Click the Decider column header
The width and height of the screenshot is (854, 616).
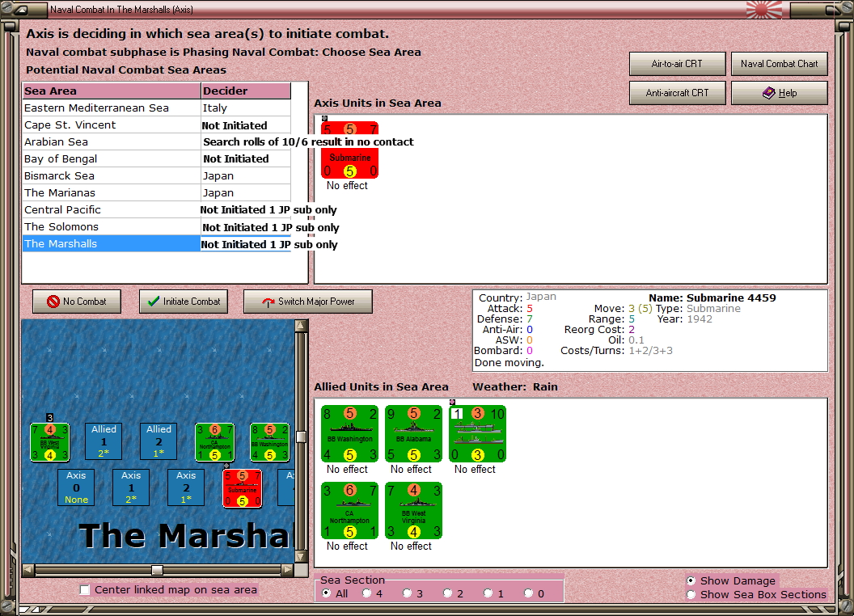coord(246,91)
